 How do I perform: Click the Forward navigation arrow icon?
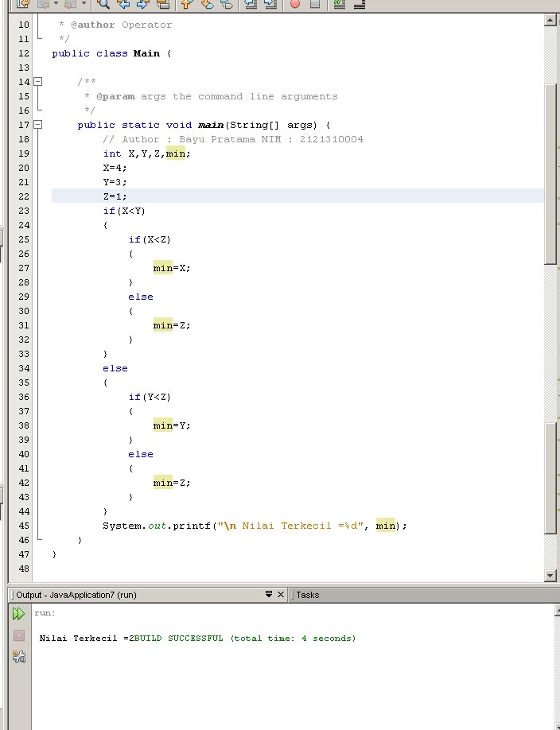[x=72, y=4]
